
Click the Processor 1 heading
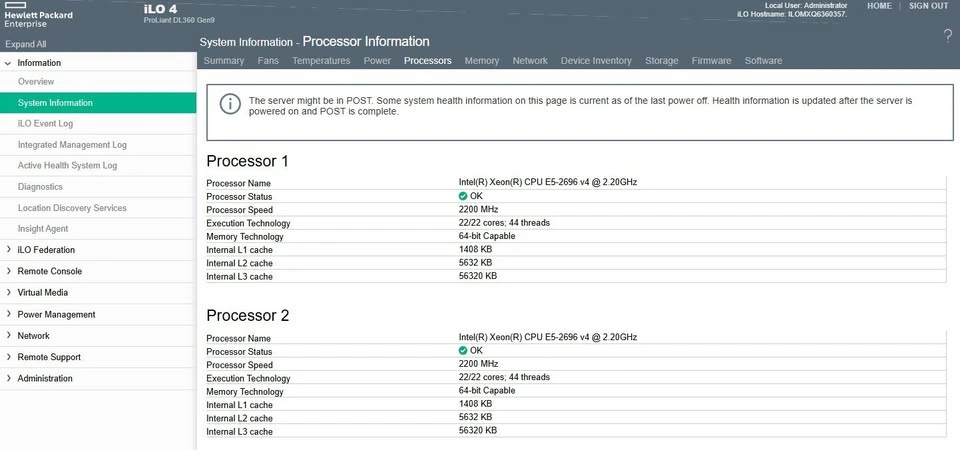pyautogui.click(x=247, y=161)
